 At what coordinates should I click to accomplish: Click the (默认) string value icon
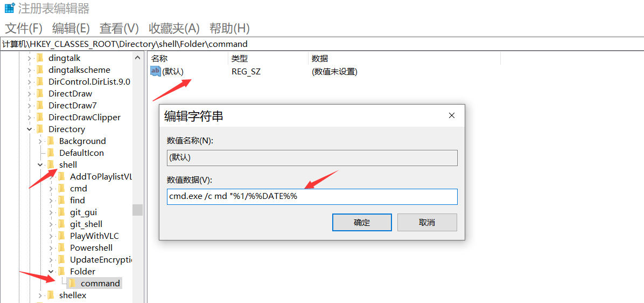[156, 71]
